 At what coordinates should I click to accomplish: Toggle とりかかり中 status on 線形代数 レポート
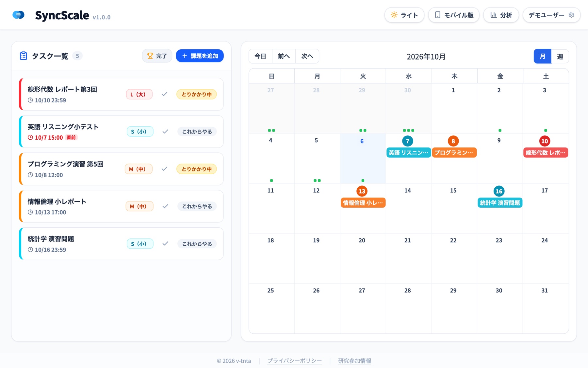point(197,94)
